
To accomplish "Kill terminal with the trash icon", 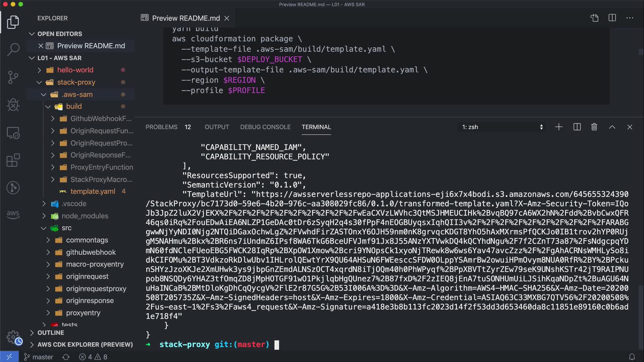I will (x=594, y=127).
